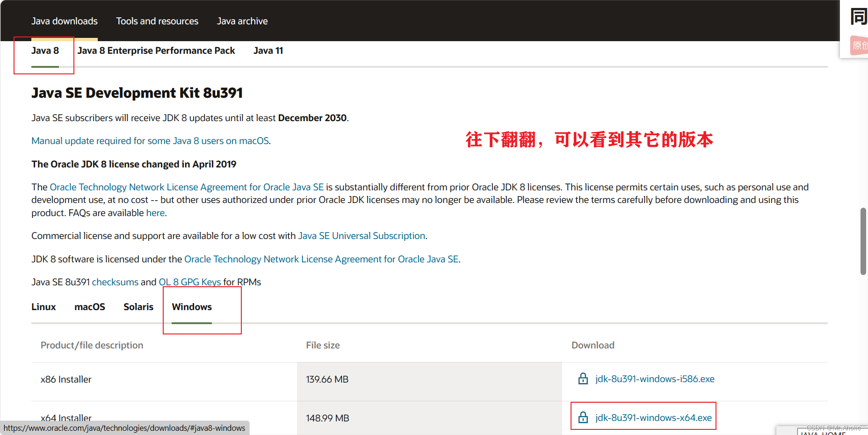The image size is (868, 435).
Task: Open the manual update for macOS users link
Action: pyautogui.click(x=150, y=140)
